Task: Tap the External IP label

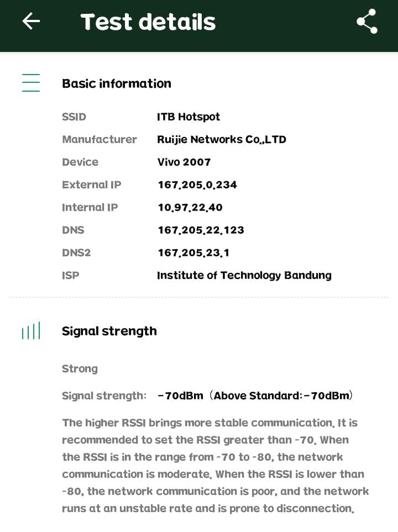Action: [92, 185]
